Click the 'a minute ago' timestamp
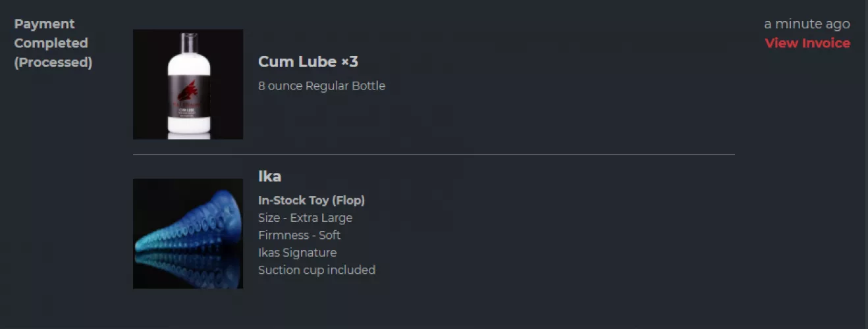This screenshot has height=329, width=868. 806,24
